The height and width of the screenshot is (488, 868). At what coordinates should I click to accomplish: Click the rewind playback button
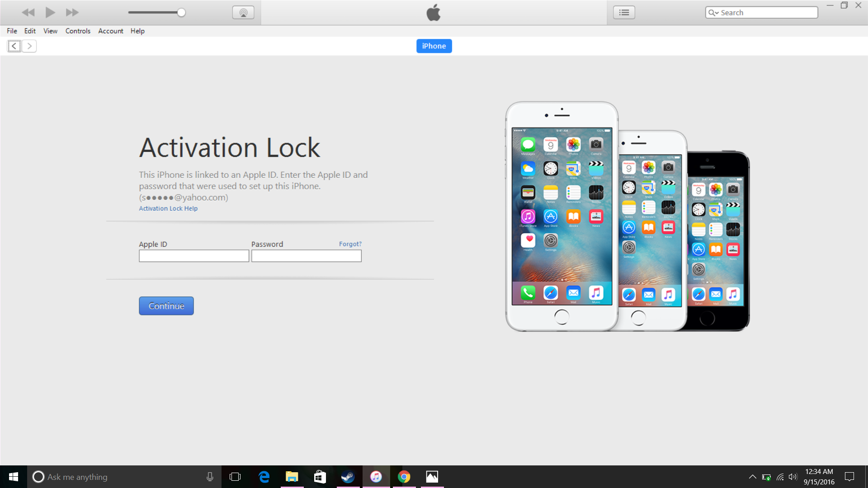pos(28,13)
